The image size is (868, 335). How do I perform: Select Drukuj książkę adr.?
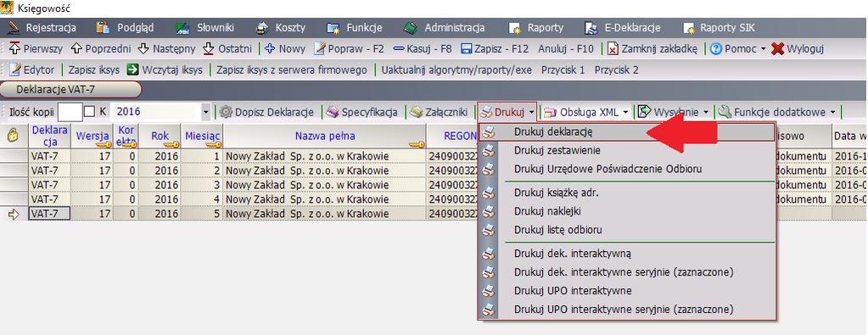pos(627,193)
